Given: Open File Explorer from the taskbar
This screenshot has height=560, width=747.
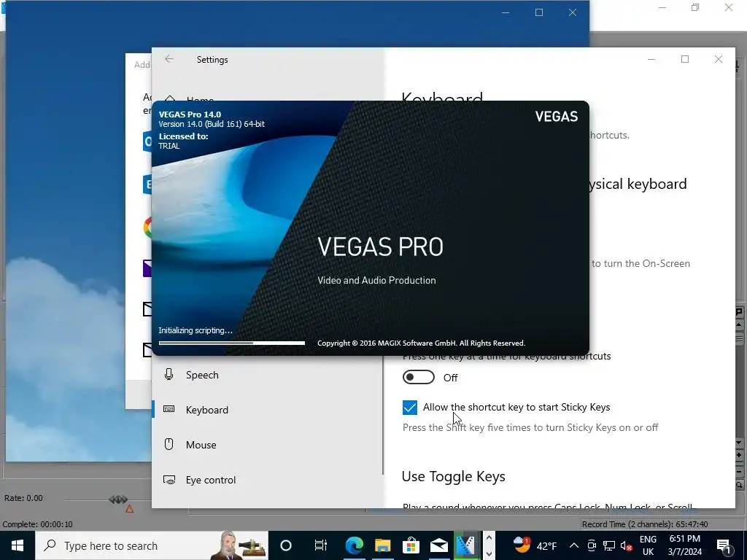Looking at the screenshot, I should (x=382, y=545).
